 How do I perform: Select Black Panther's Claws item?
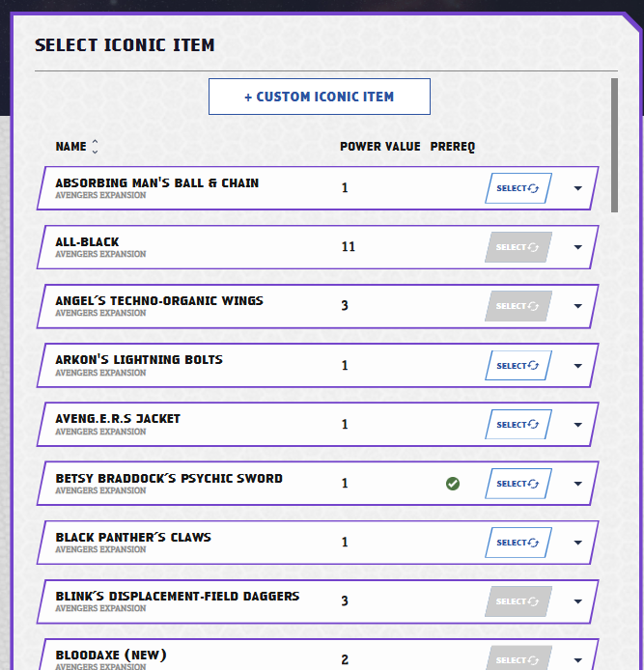tap(518, 543)
